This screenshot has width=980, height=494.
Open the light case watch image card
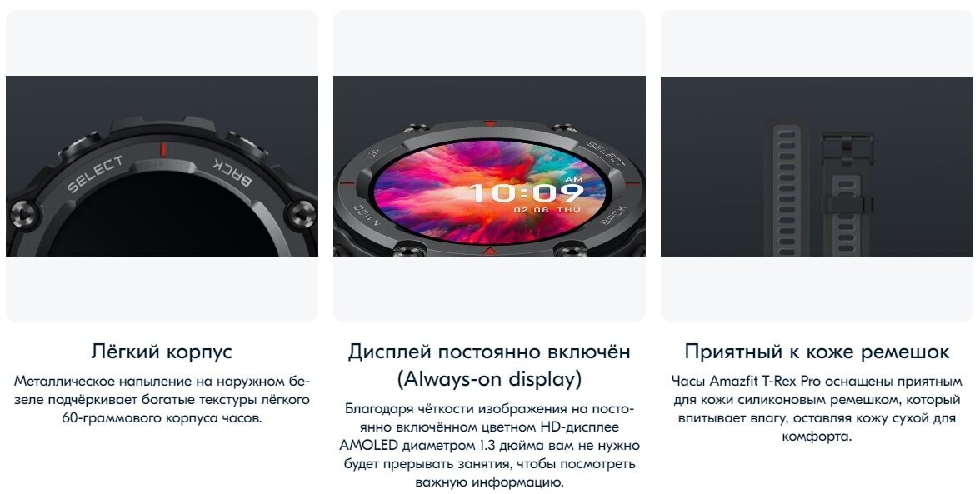pos(162,166)
